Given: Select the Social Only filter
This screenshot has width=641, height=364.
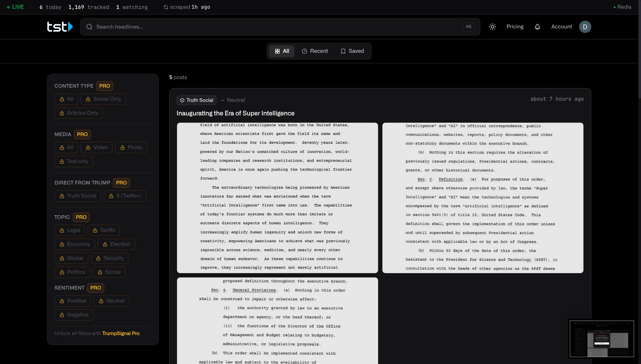Looking at the screenshot, I should coord(103,99).
